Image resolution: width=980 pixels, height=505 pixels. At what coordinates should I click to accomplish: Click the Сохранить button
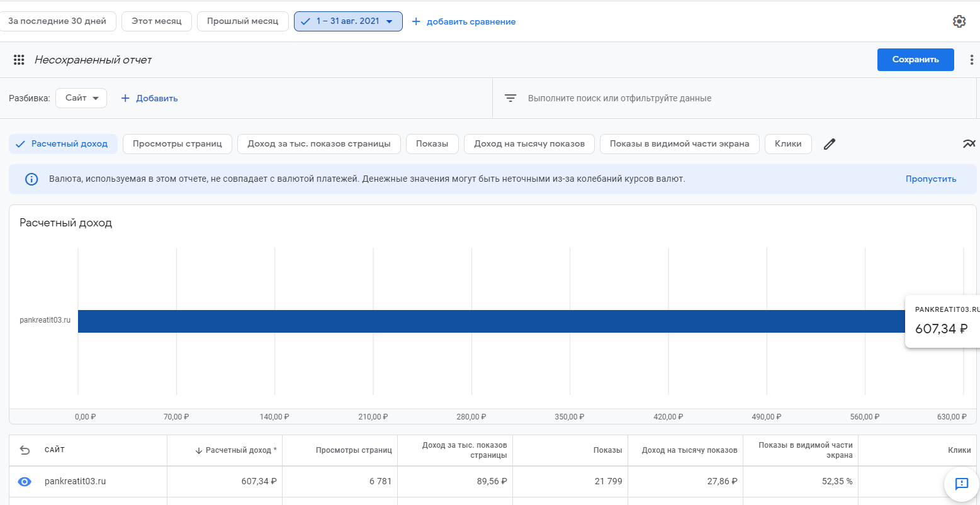(x=915, y=60)
